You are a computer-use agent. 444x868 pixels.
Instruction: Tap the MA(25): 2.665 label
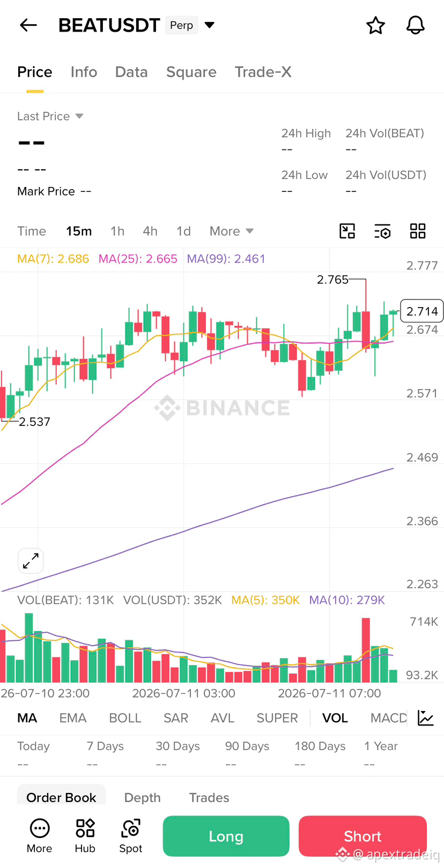pyautogui.click(x=138, y=259)
